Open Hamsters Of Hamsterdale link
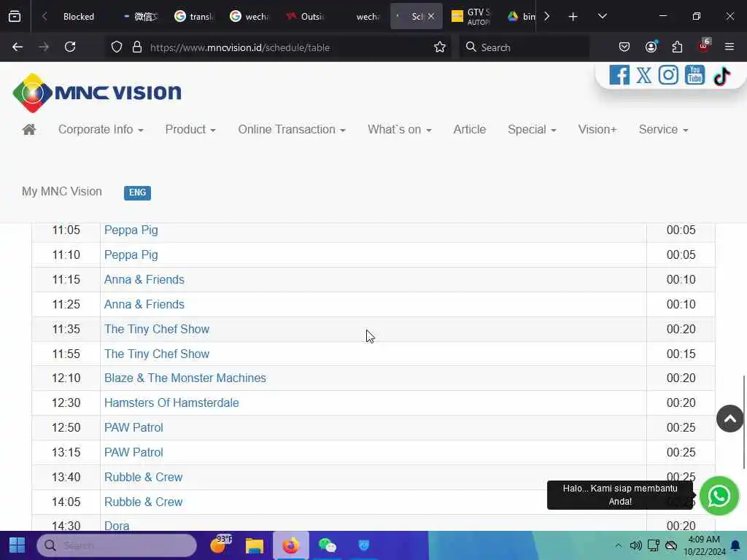The height and width of the screenshot is (560, 747). pos(171,402)
